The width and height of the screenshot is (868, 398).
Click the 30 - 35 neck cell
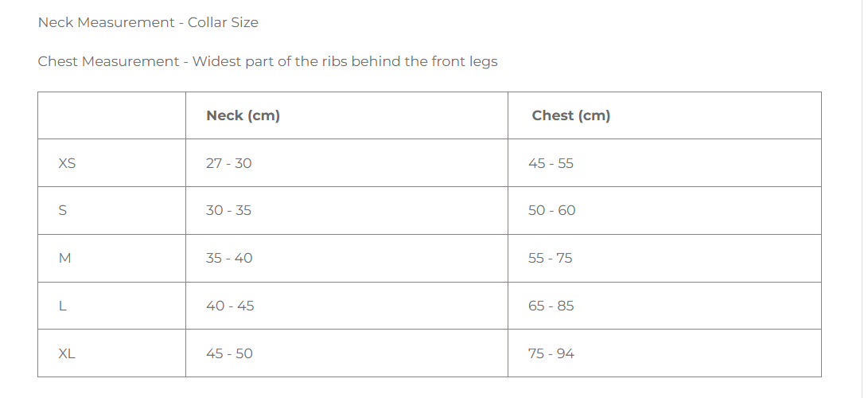(x=228, y=211)
